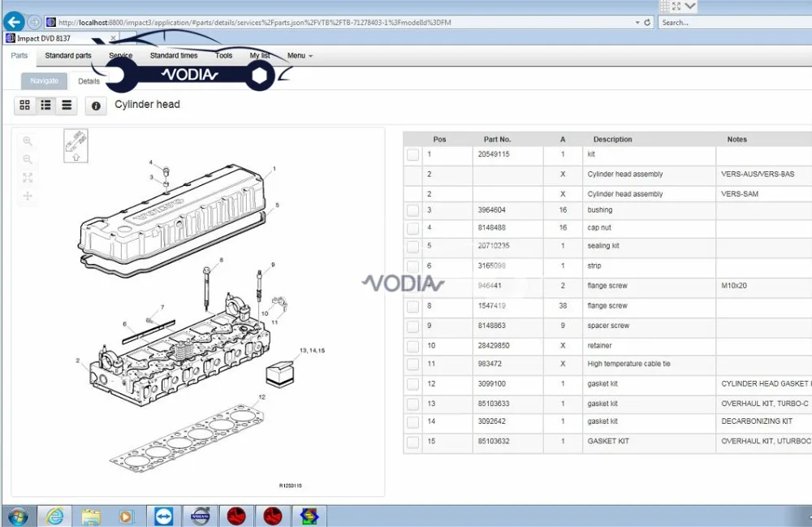The width and height of the screenshot is (812, 527).
Task: Tick checkbox for bushing 3964604
Action: pyautogui.click(x=412, y=210)
